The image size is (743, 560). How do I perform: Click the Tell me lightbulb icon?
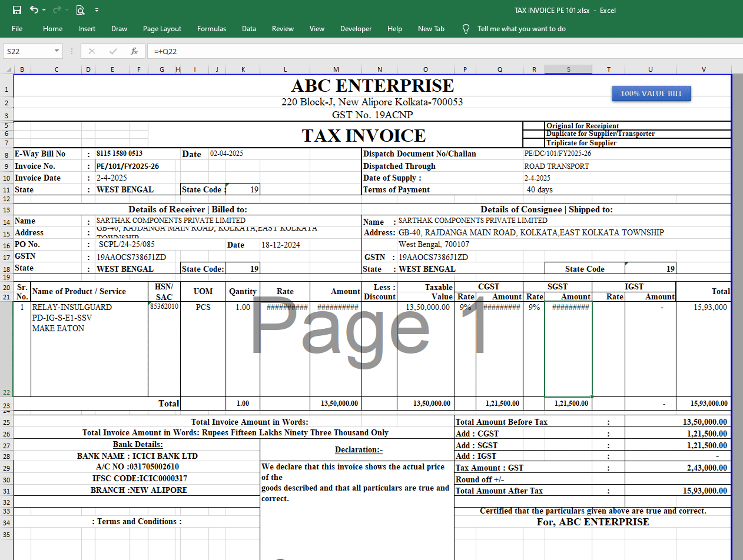466,29
